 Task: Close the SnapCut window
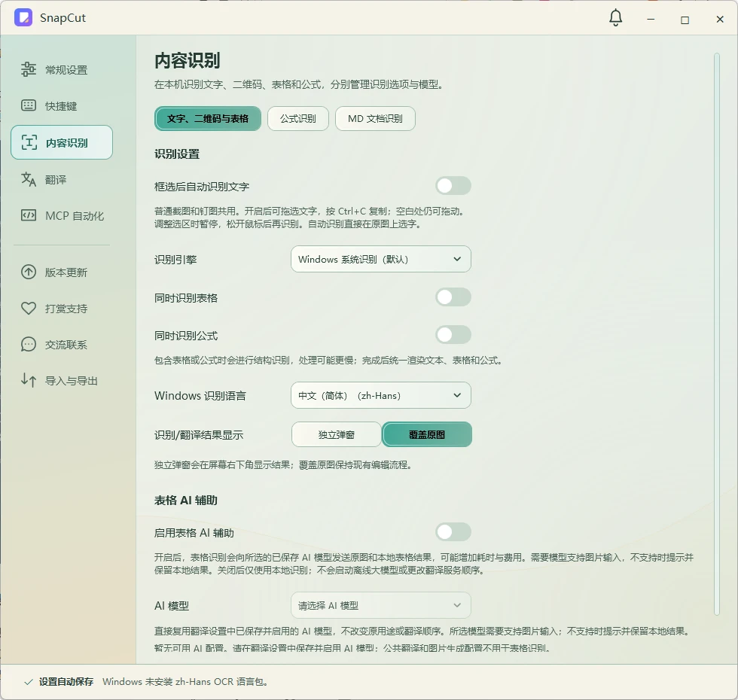click(x=720, y=20)
